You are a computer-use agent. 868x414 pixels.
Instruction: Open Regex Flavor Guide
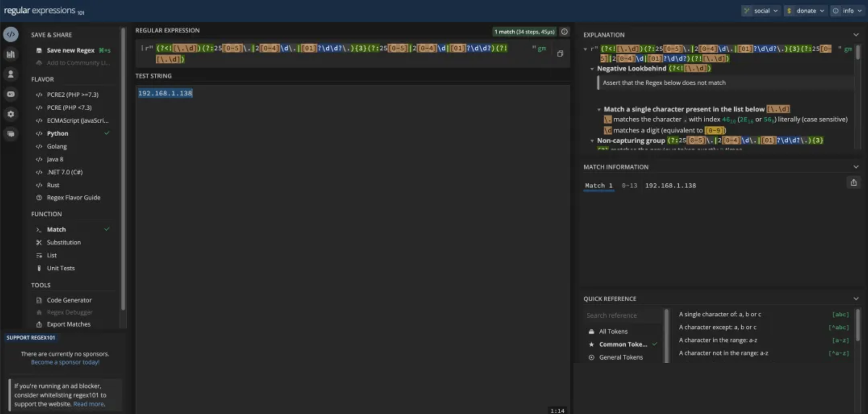point(73,197)
